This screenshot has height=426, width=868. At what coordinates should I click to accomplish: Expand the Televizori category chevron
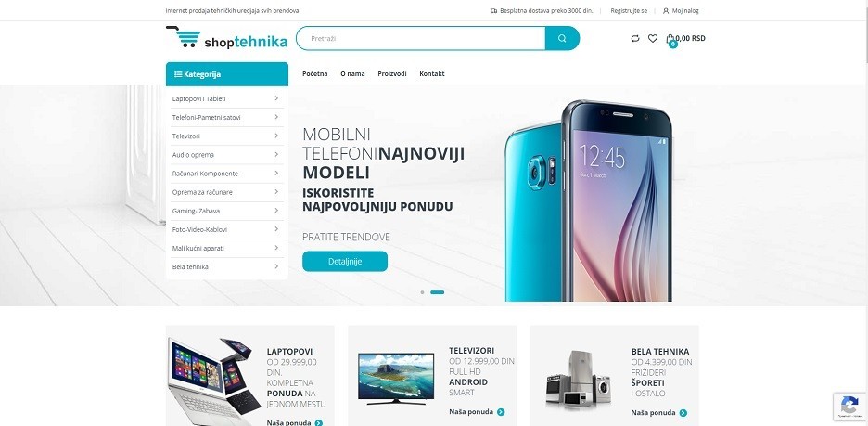(276, 136)
